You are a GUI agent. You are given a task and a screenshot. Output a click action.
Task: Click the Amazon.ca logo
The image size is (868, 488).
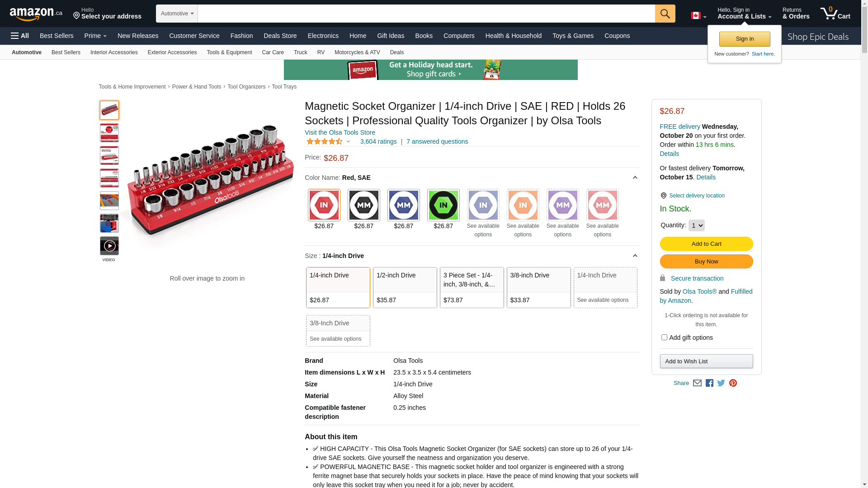point(36,14)
